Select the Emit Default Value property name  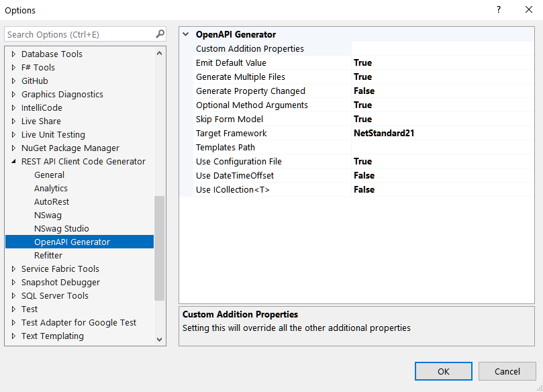pos(231,62)
